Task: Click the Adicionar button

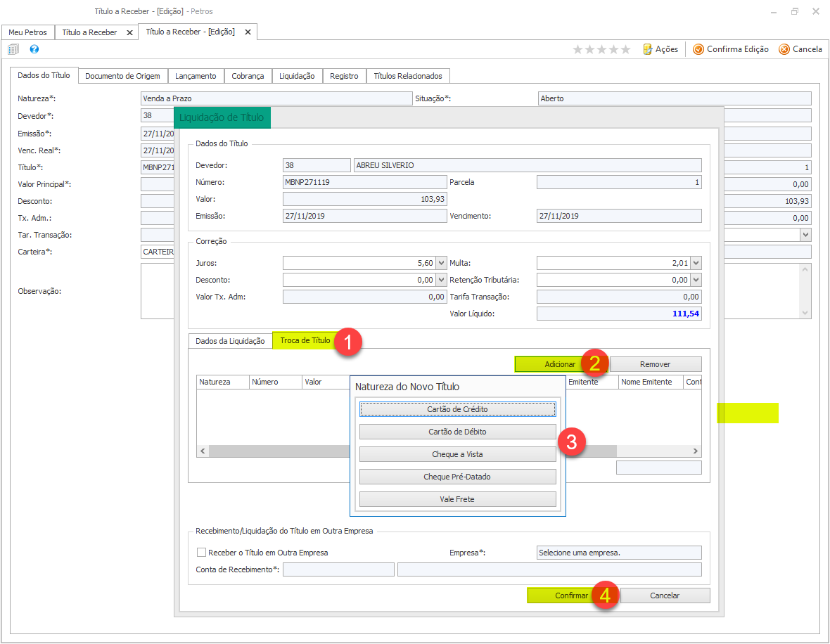Action: point(560,364)
